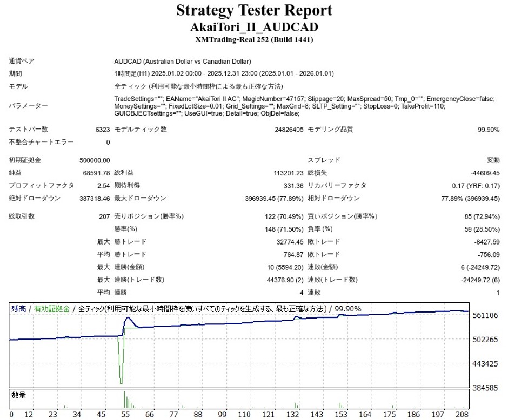Click the 通貨ペア label
This screenshot has width=508, height=420.
click(x=22, y=61)
